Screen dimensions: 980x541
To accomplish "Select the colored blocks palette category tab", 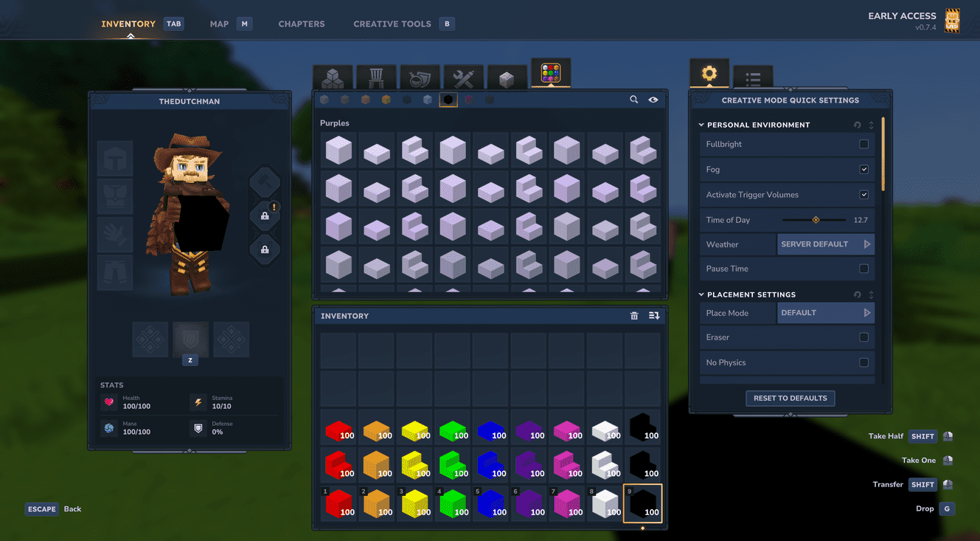I will (x=551, y=73).
